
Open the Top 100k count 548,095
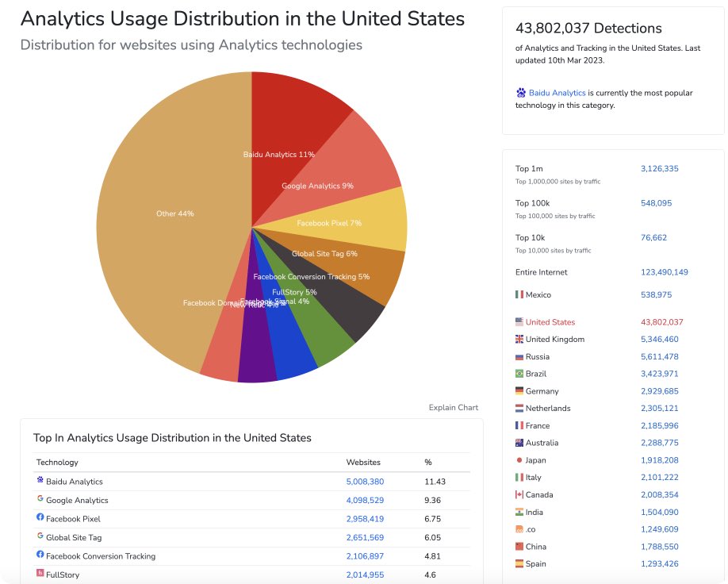[656, 203]
